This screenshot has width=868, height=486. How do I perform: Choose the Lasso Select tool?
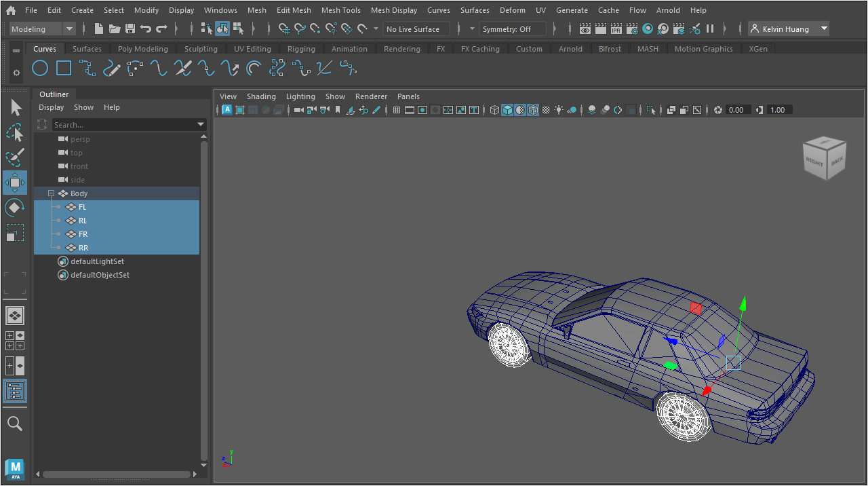[15, 132]
